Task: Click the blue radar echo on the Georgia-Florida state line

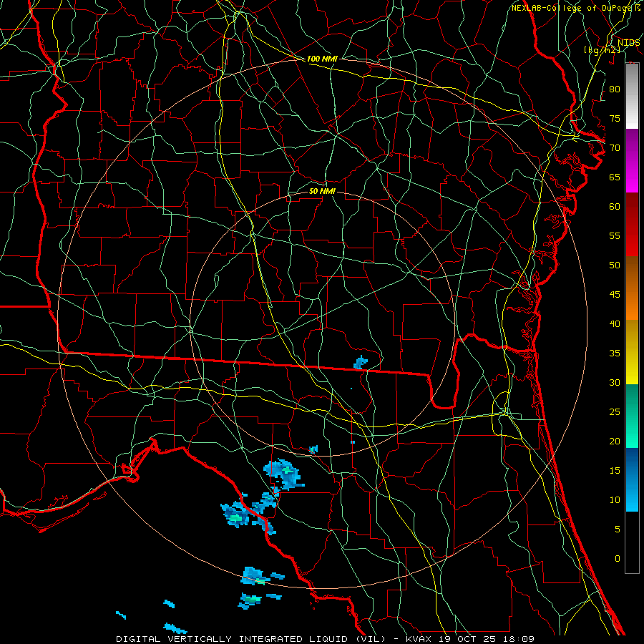Action: [x=360, y=363]
